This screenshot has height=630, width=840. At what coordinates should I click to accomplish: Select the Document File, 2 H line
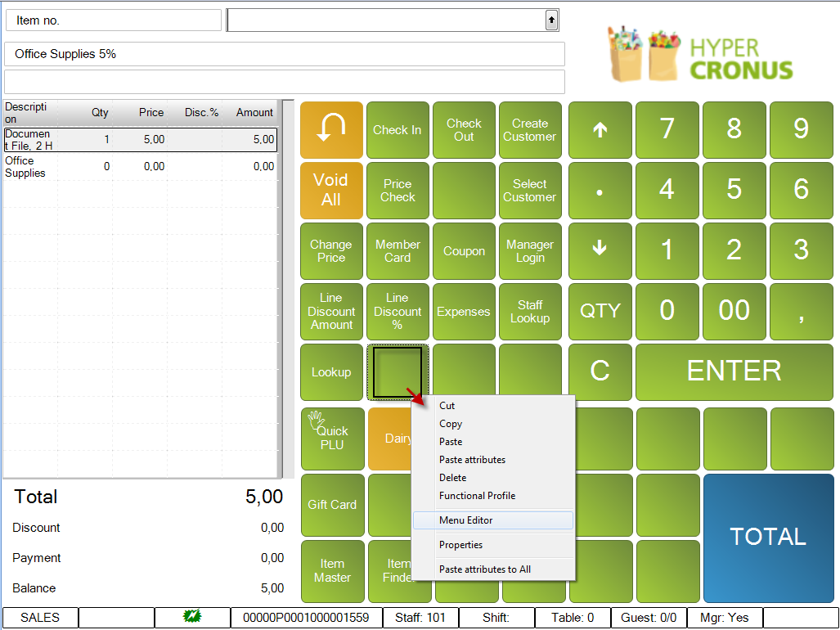[141, 140]
